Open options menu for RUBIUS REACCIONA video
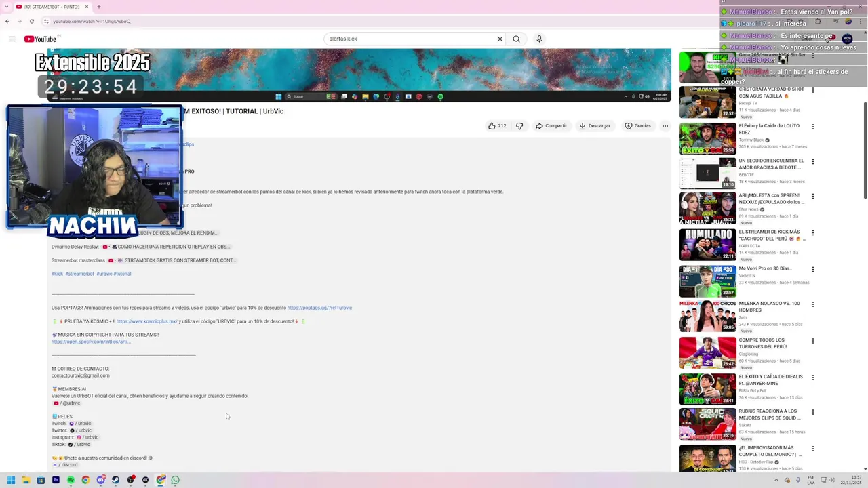The image size is (868, 488). (x=813, y=412)
